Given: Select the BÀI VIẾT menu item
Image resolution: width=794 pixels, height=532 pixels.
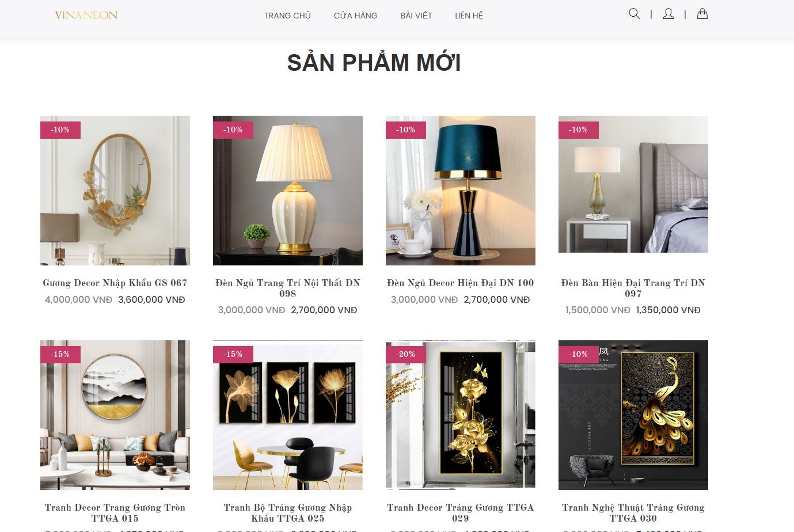Looking at the screenshot, I should click(416, 16).
